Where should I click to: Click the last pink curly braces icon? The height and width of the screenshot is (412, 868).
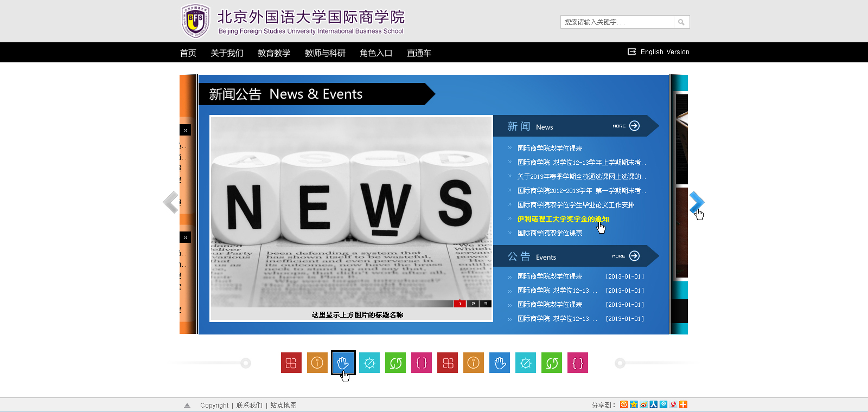pos(578,363)
